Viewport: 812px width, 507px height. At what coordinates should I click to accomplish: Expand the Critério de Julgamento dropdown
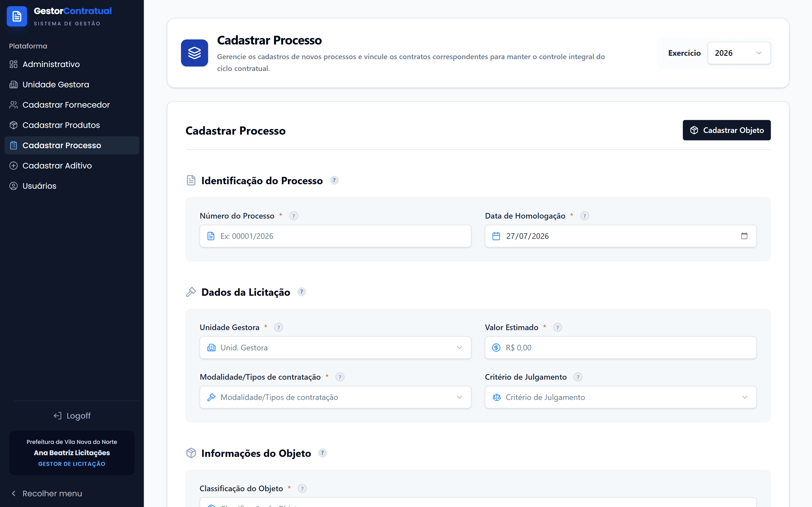(620, 397)
